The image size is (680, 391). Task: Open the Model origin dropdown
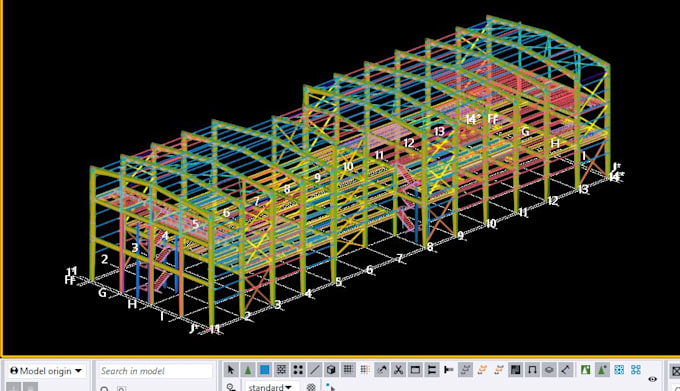(x=46, y=371)
